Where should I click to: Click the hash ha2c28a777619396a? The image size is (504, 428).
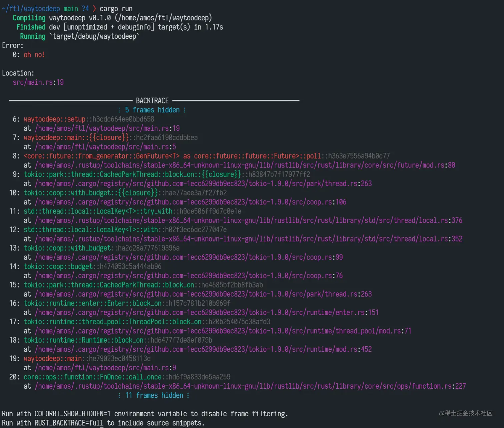149,248
